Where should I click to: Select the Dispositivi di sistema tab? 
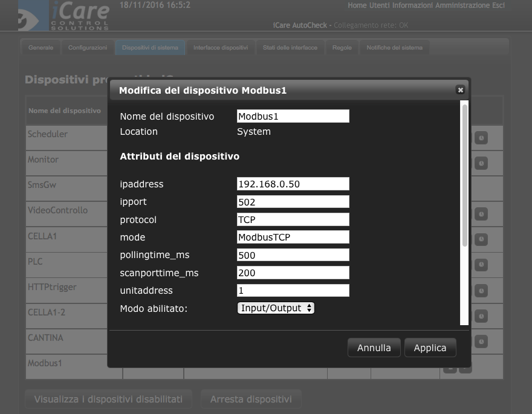[x=150, y=48]
